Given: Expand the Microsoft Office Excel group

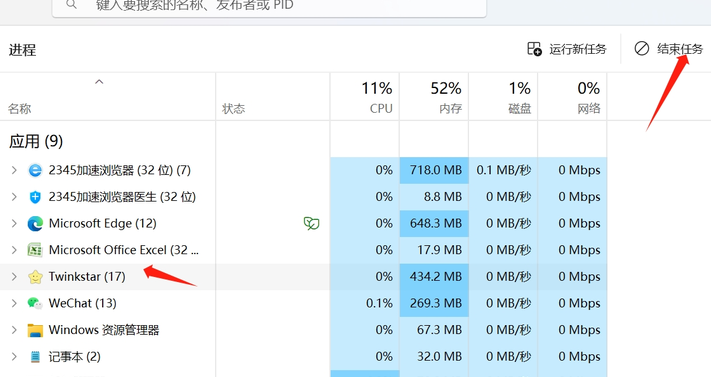Looking at the screenshot, I should tap(14, 250).
